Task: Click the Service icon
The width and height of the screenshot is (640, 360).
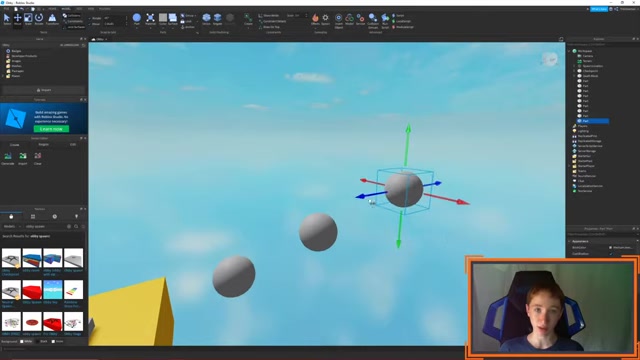Action: 360,19
